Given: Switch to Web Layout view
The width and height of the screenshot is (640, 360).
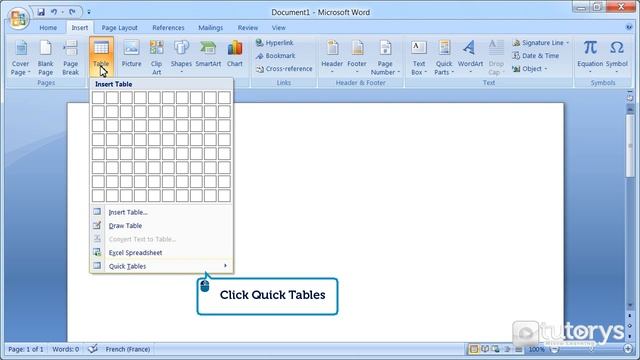Looking at the screenshot, I should pyautogui.click(x=496, y=349).
